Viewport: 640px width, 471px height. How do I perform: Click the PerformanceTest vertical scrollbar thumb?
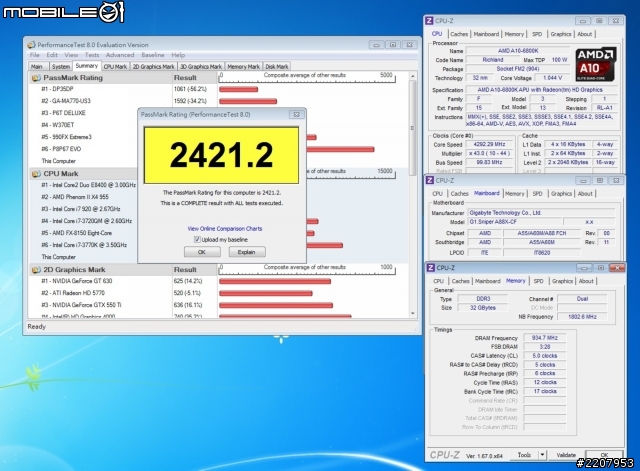point(413,127)
